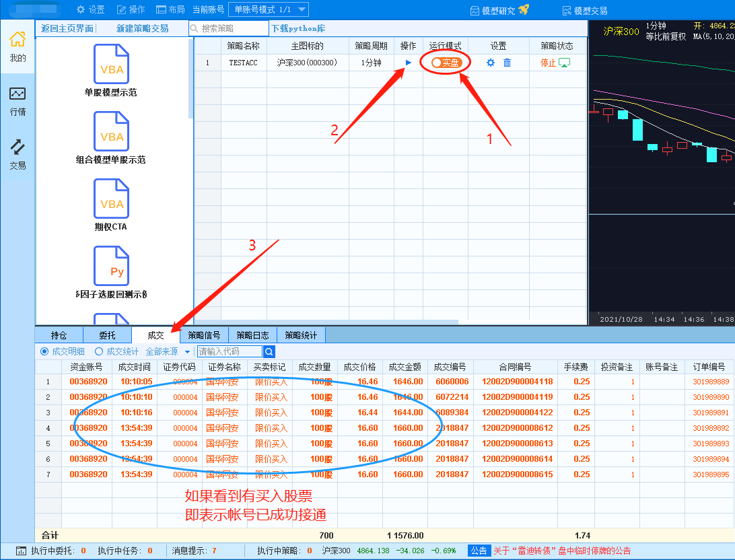Click the 沪深300(000300) cell

point(307,63)
